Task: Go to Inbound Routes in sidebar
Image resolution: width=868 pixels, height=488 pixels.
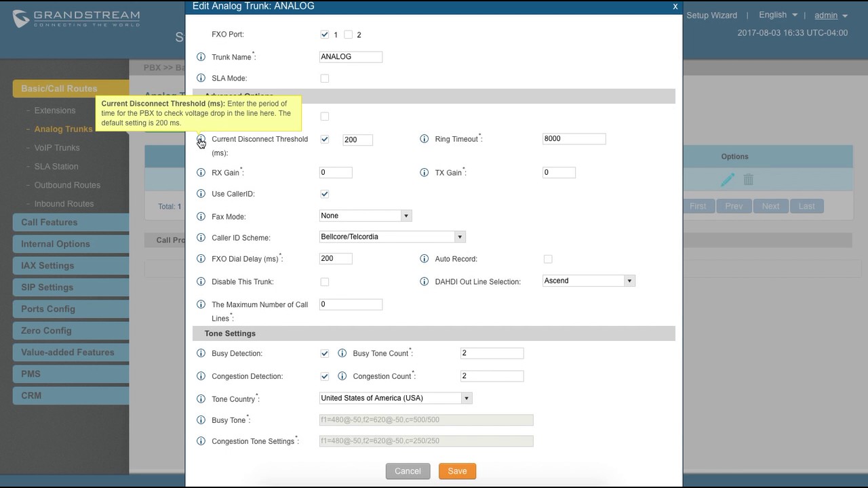Action: click(64, 203)
